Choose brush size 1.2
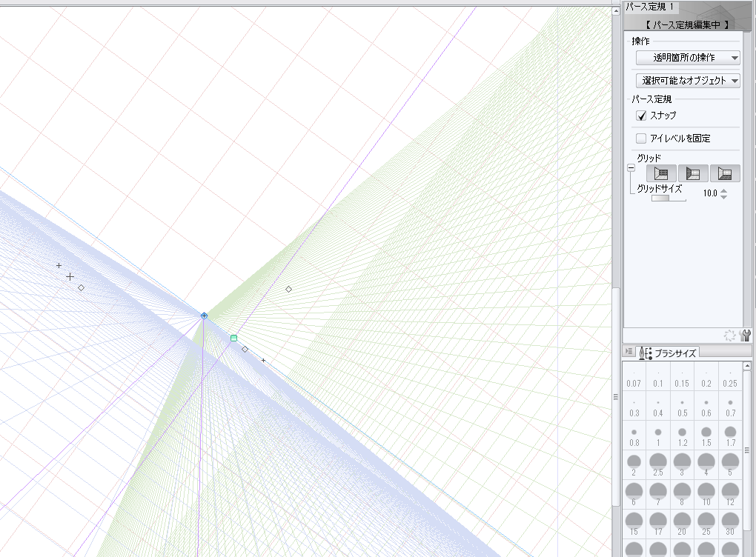Screen dimensions: 756x557 [x=682, y=436]
